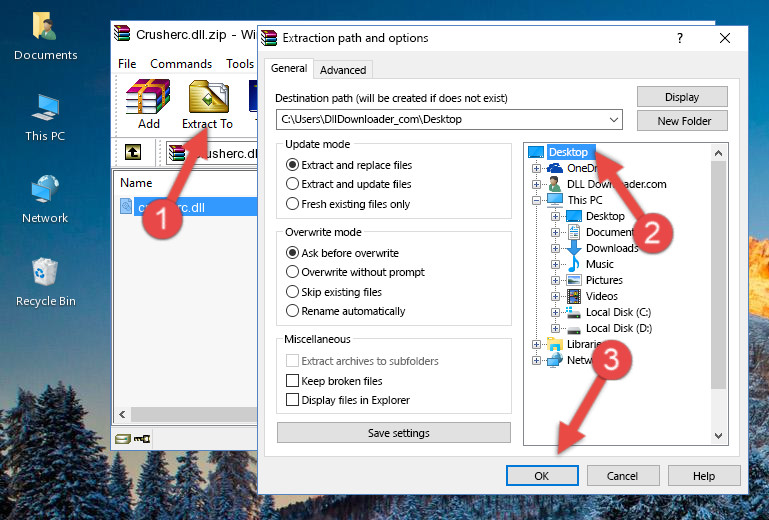The width and height of the screenshot is (769, 520).
Task: Select the Local Disk (C:) drive icon
Action: click(x=573, y=312)
